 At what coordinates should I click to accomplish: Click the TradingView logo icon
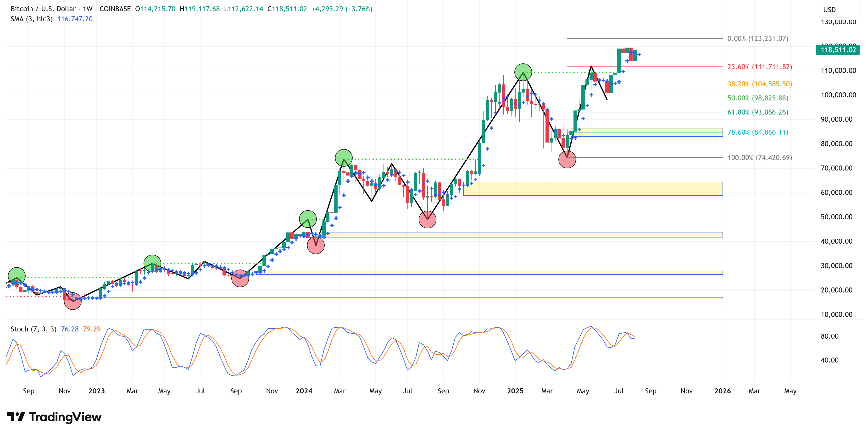coord(16,417)
